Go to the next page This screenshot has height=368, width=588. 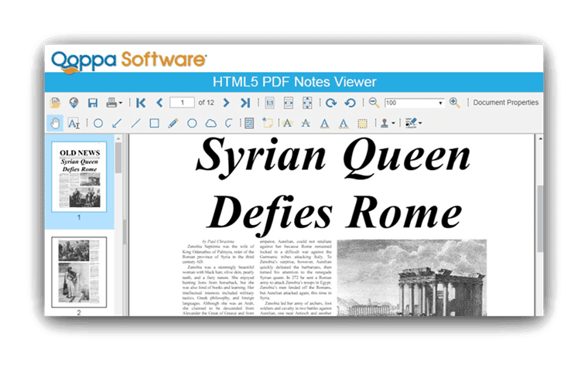[226, 103]
